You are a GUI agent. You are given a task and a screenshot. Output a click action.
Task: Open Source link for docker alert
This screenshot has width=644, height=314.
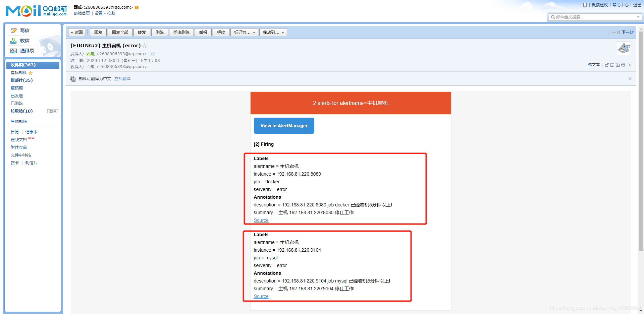point(261,220)
